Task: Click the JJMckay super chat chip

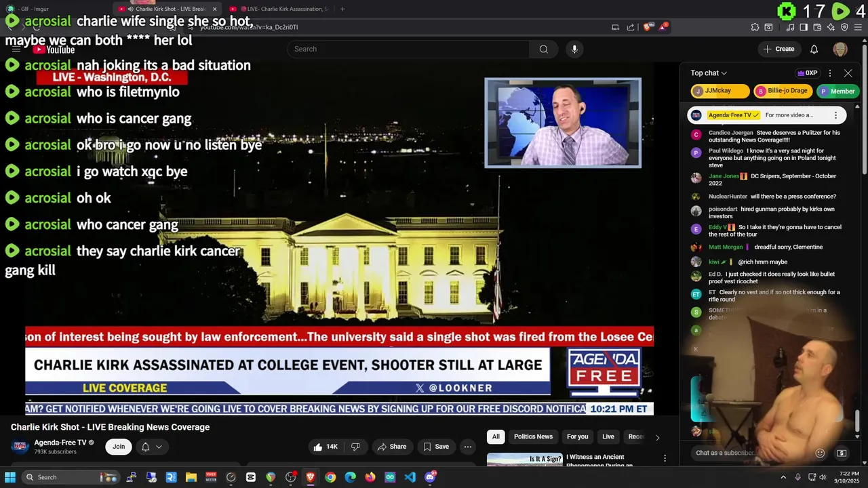Action: tap(720, 91)
